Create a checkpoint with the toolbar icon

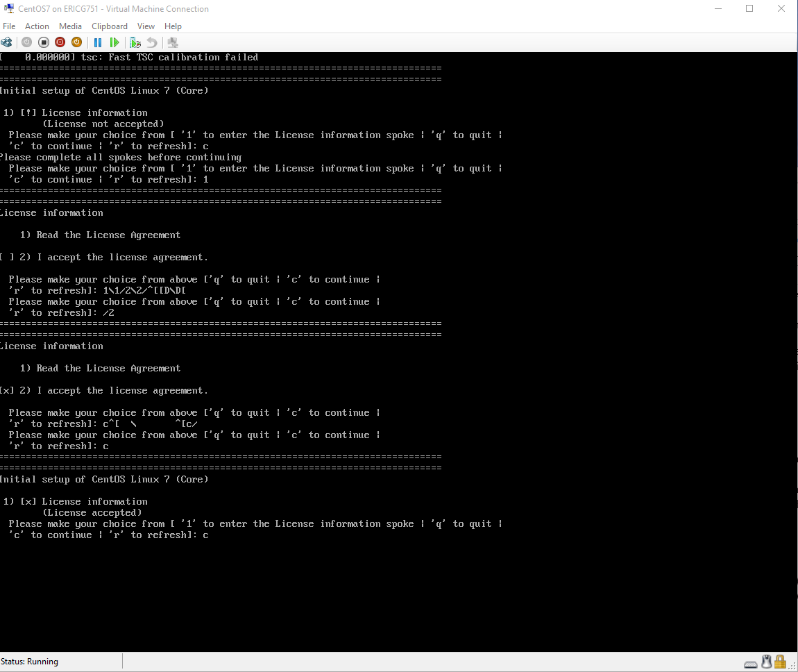135,42
